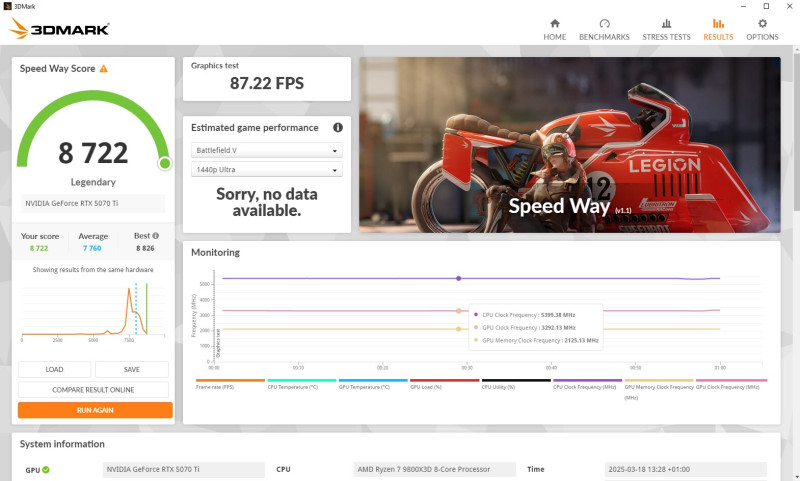
Task: Click Average score value 7 760
Action: tap(92, 248)
